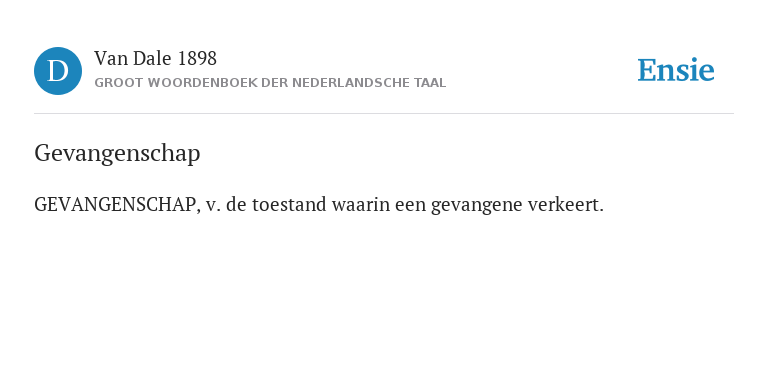This screenshot has height=384, width=768.
Task: Click the Groot Woordenboek der Nederlandsche Taal subtitle
Action: pyautogui.click(x=270, y=83)
